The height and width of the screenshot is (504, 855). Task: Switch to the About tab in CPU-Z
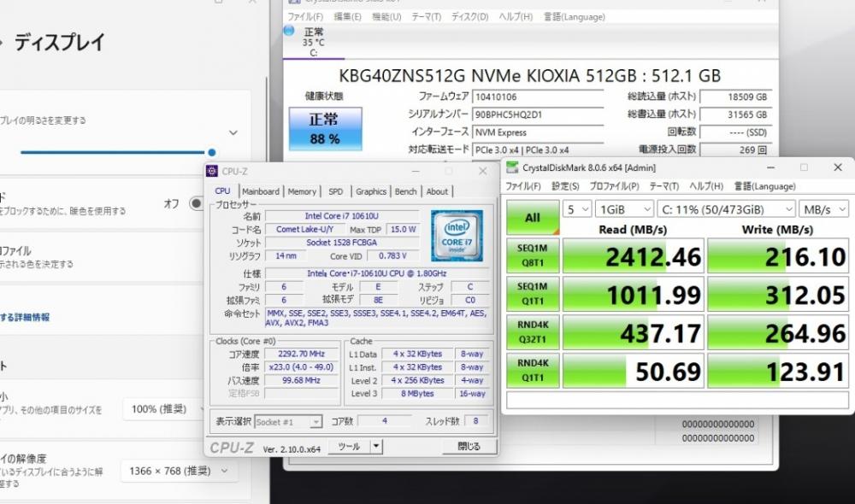(437, 191)
